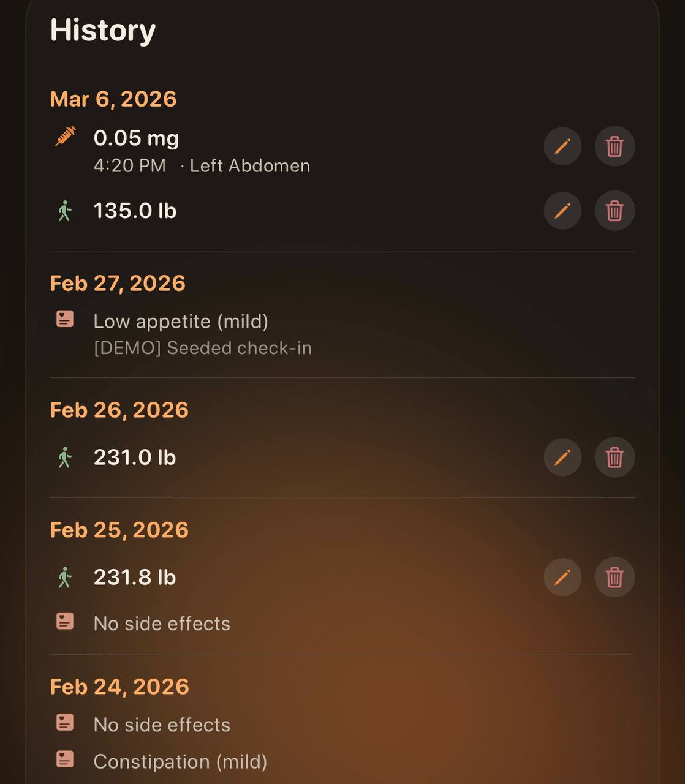This screenshot has height=784, width=685.
Task: Delete the 231.8 lb weight entry
Action: [615, 577]
